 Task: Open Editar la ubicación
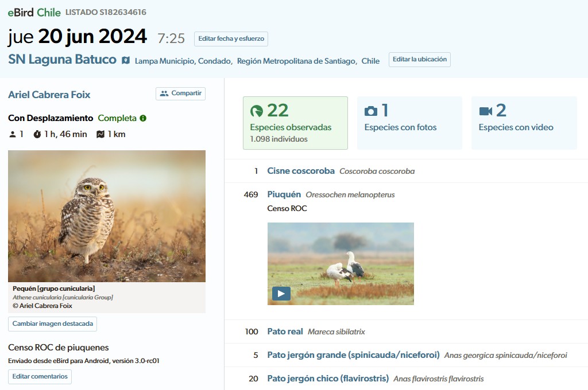click(x=419, y=60)
